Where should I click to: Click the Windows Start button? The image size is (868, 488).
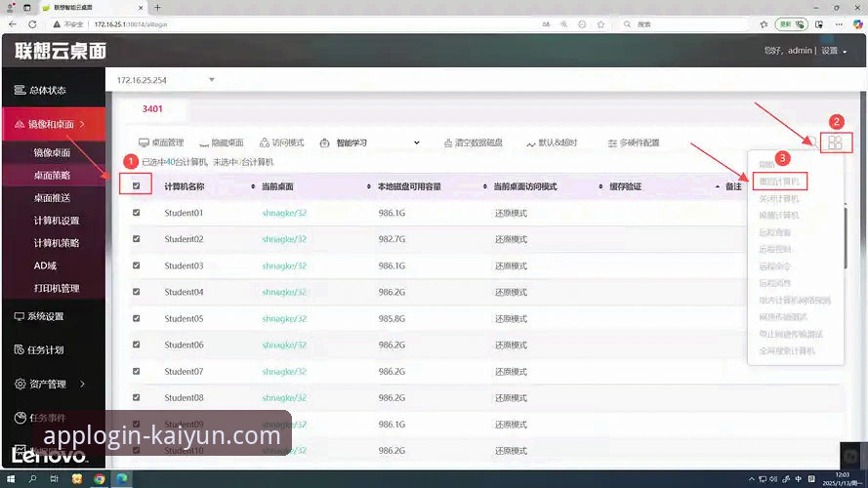click(x=10, y=479)
